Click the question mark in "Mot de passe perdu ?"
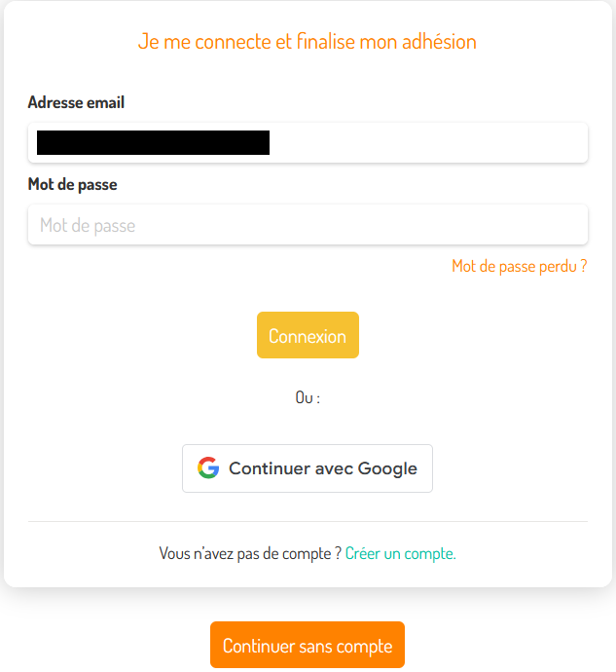 (583, 266)
